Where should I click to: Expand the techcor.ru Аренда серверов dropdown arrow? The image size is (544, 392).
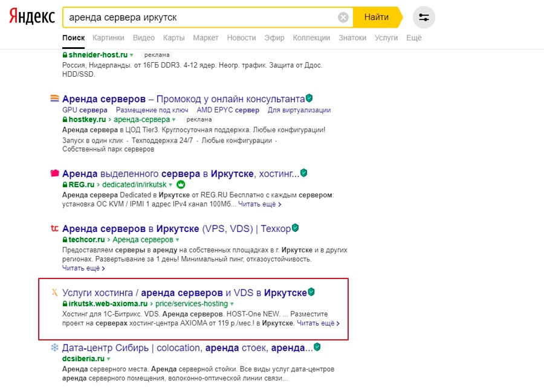coord(177,240)
